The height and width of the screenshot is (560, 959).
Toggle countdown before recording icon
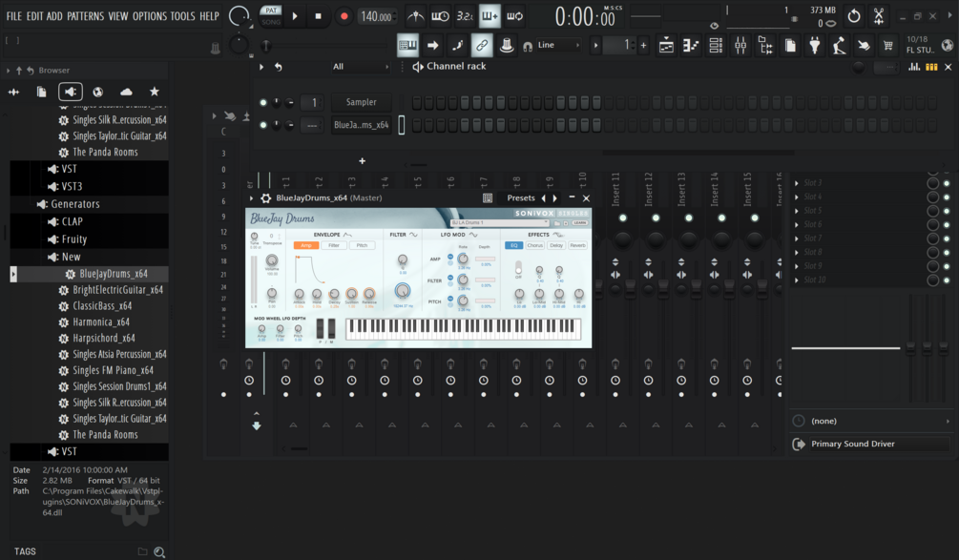pyautogui.click(x=465, y=16)
